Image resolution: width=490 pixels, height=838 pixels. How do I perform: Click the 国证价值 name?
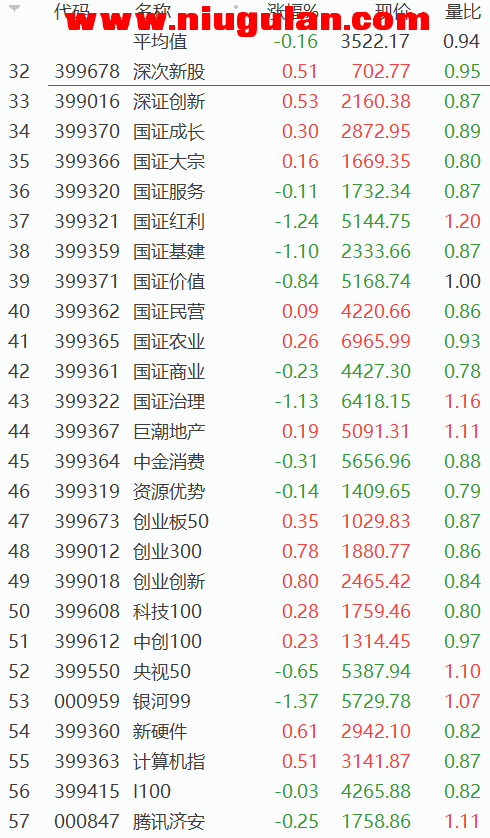(x=169, y=281)
